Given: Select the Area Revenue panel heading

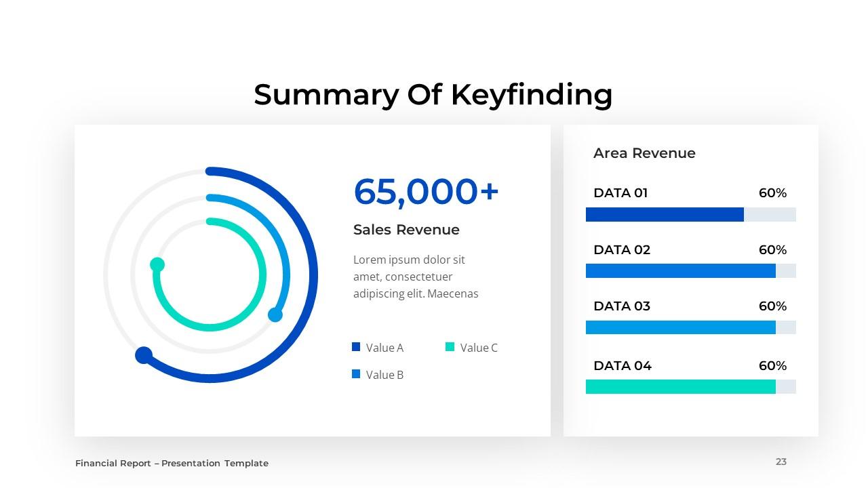Looking at the screenshot, I should (644, 153).
